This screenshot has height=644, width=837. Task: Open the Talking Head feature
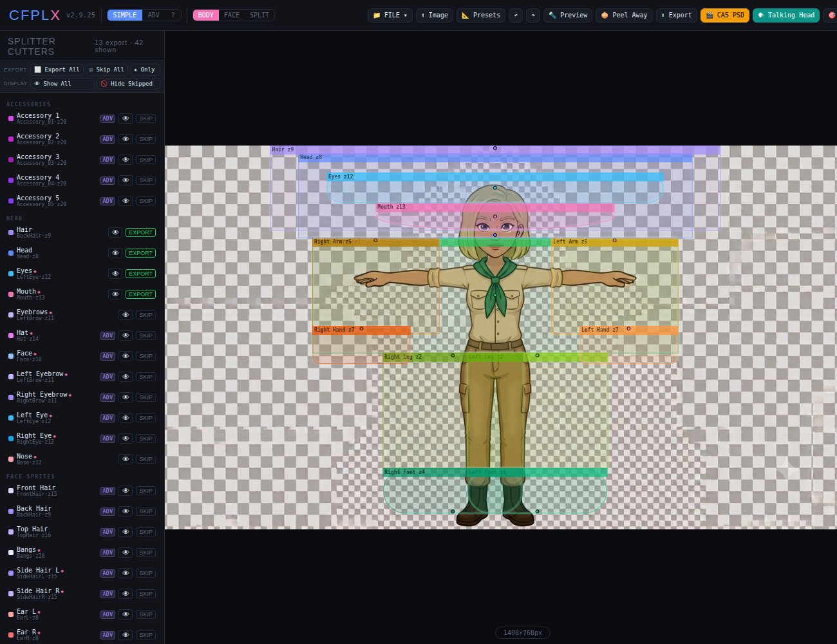[786, 15]
